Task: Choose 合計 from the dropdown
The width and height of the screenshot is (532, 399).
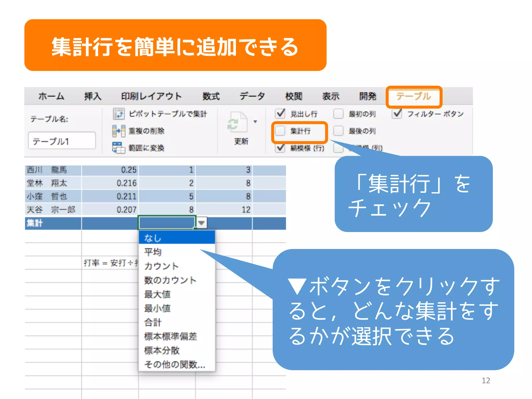Action: pyautogui.click(x=177, y=322)
